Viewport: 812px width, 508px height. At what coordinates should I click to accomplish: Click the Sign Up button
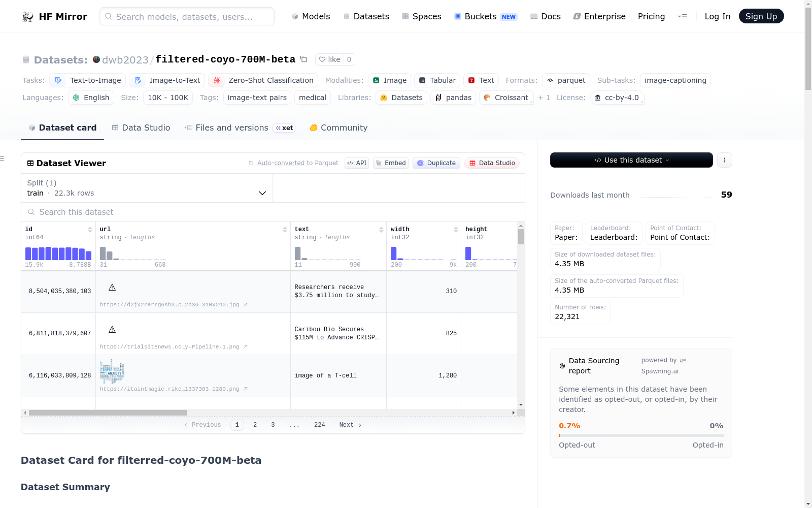[761, 16]
